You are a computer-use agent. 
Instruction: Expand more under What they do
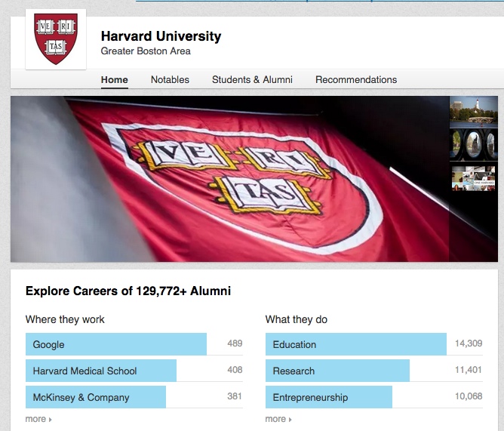[278, 419]
